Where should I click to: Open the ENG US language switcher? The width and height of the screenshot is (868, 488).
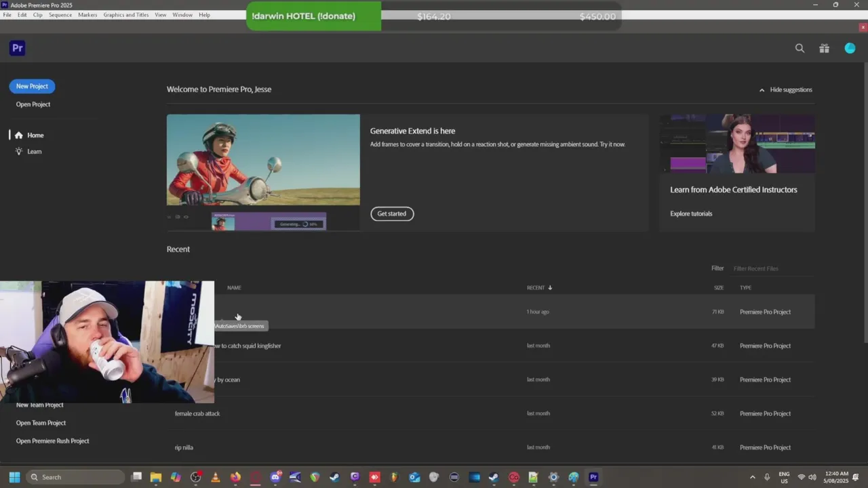click(x=784, y=477)
